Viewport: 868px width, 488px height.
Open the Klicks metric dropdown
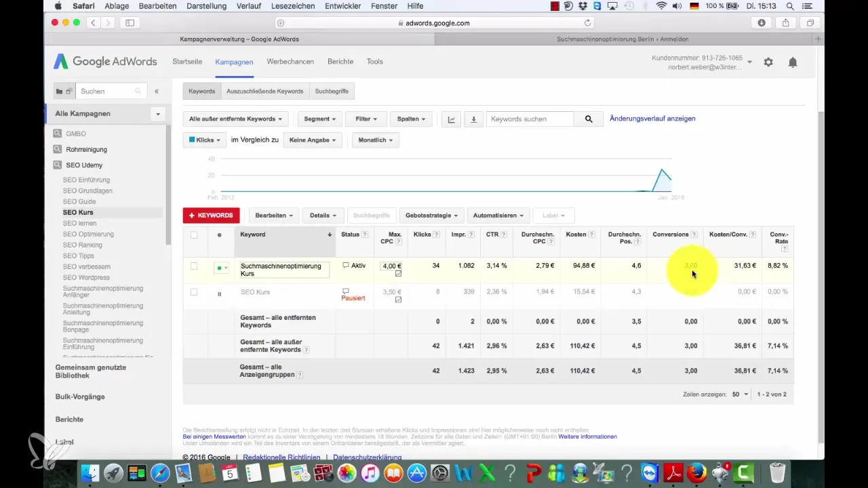[205, 140]
